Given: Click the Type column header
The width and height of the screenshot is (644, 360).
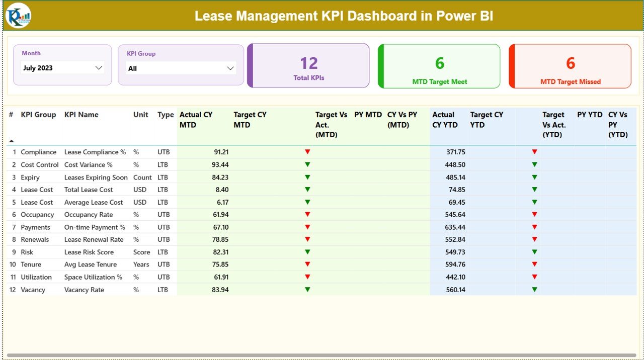Looking at the screenshot, I should (x=166, y=115).
